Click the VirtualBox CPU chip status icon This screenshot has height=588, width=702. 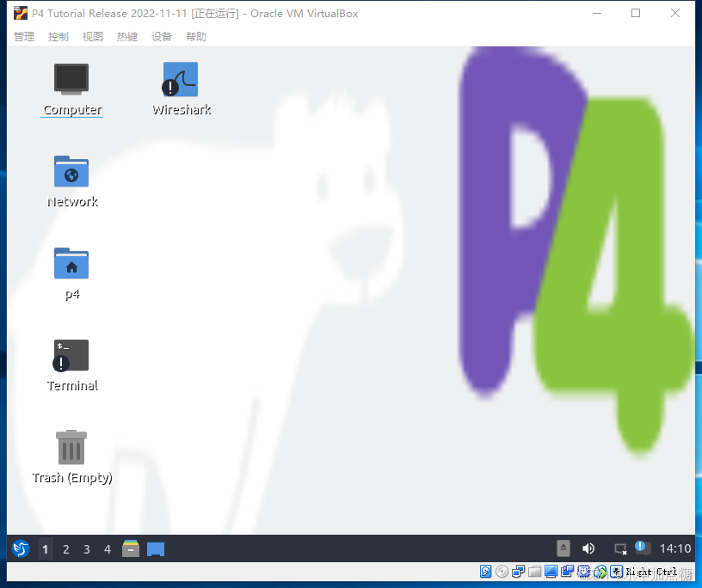tap(584, 572)
